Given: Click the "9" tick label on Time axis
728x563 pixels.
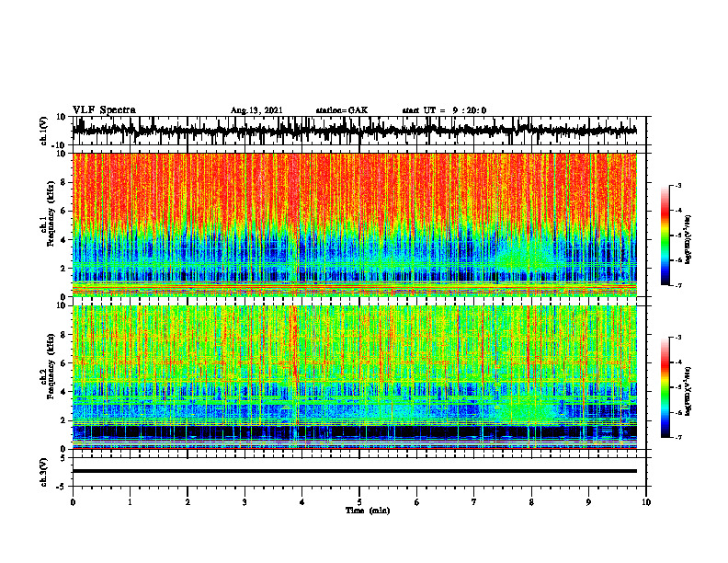Looking at the screenshot, I should (x=588, y=502).
